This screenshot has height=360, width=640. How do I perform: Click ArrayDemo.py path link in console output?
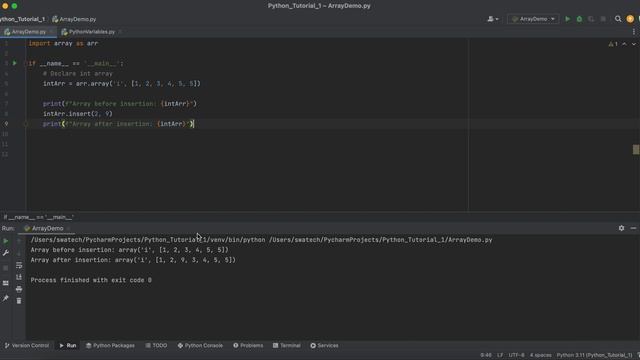coord(380,240)
